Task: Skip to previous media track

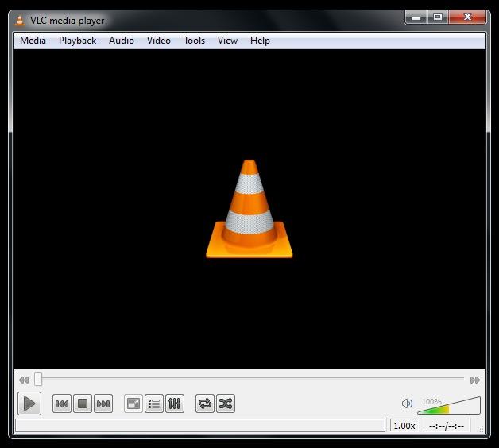Action: (x=62, y=404)
